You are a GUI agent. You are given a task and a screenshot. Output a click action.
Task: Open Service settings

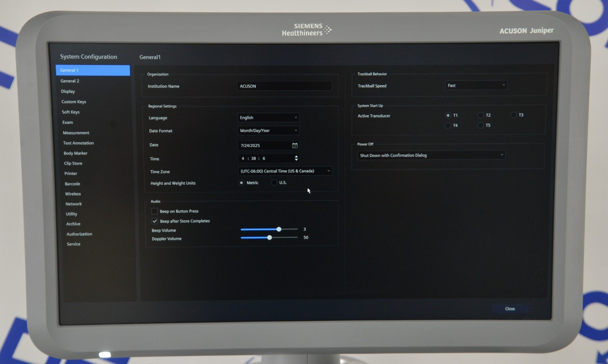[x=74, y=244]
